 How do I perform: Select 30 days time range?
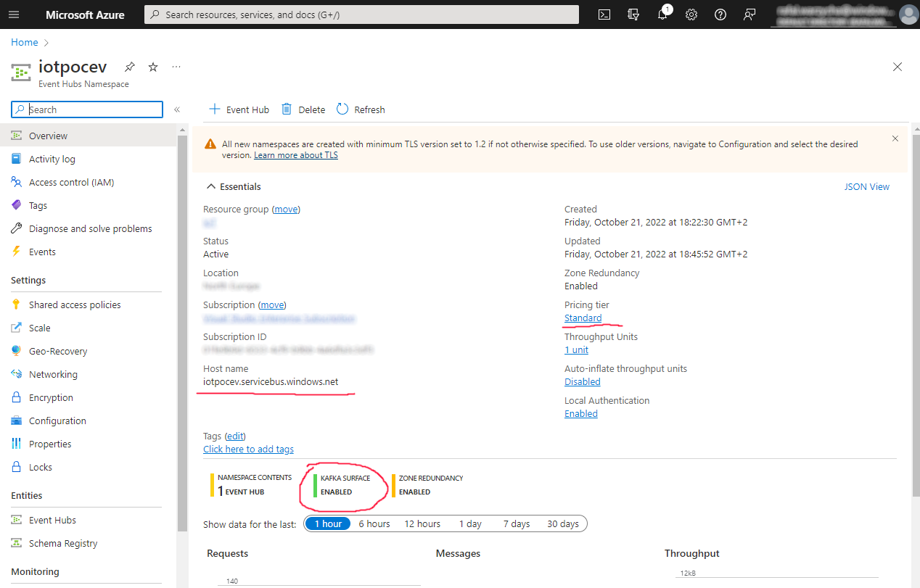click(x=563, y=523)
